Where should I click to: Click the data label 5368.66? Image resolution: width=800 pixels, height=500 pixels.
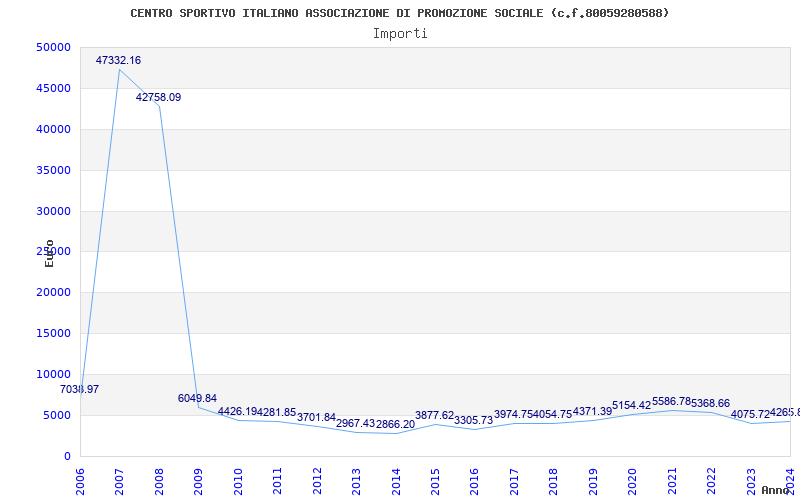click(x=711, y=404)
